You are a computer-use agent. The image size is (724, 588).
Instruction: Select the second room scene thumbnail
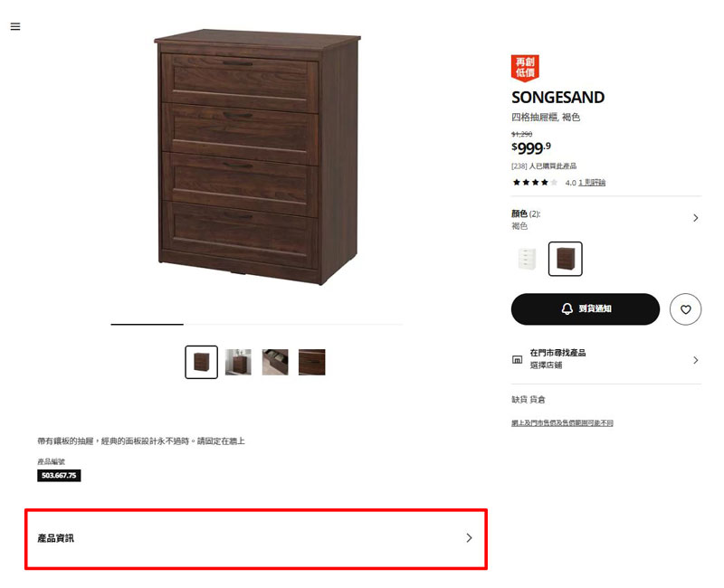click(238, 363)
